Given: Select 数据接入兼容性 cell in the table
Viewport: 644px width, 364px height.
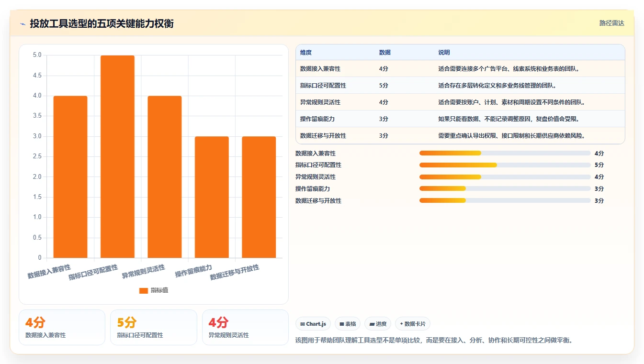Looking at the screenshot, I should pyautogui.click(x=320, y=69).
